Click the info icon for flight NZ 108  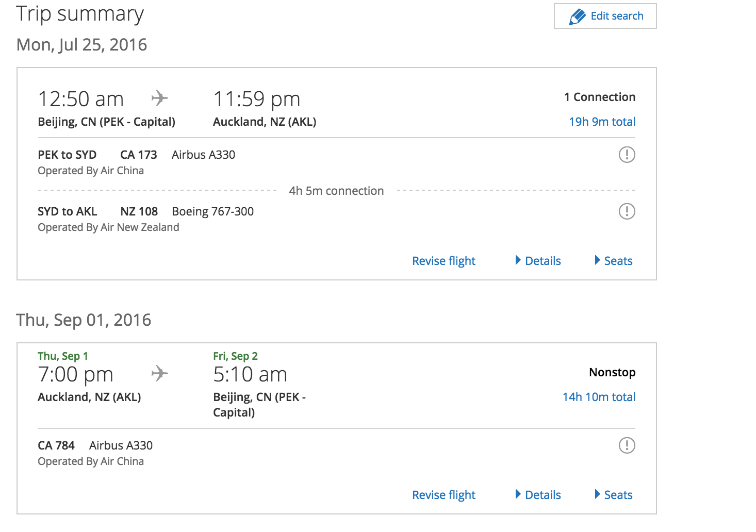coord(627,211)
